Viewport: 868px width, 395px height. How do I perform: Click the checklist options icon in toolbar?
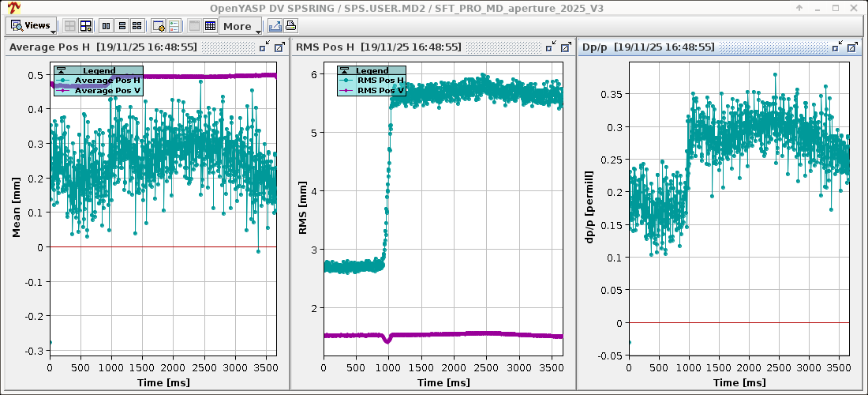click(174, 26)
